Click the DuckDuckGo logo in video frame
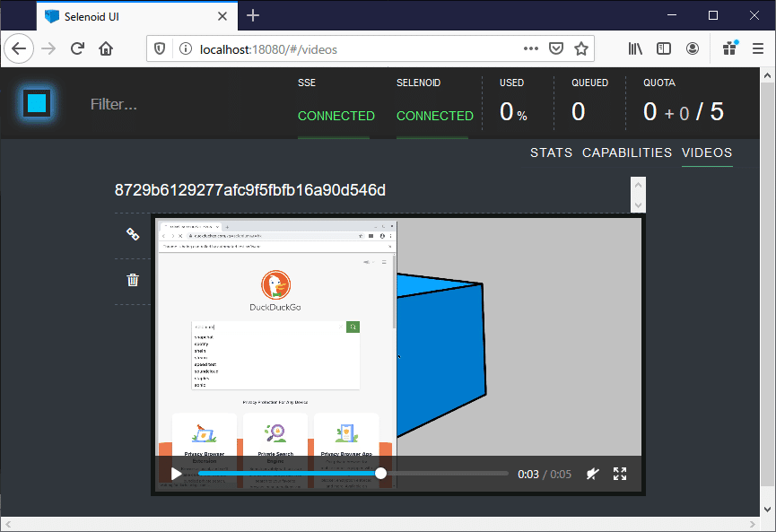This screenshot has width=776, height=532. pyautogui.click(x=275, y=284)
